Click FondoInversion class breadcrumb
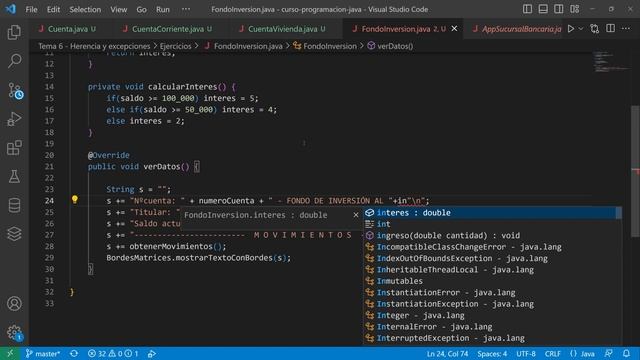Image resolution: width=640 pixels, height=360 pixels. (330, 46)
